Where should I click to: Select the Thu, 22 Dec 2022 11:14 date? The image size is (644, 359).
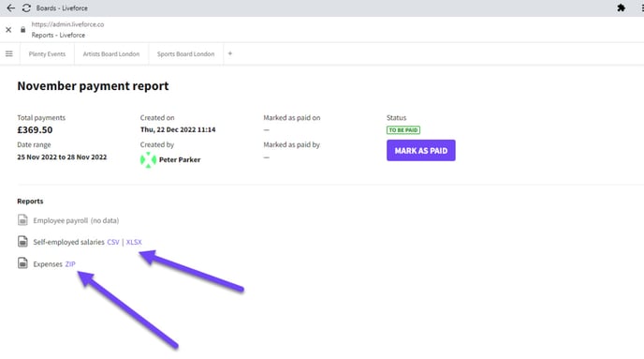click(178, 129)
